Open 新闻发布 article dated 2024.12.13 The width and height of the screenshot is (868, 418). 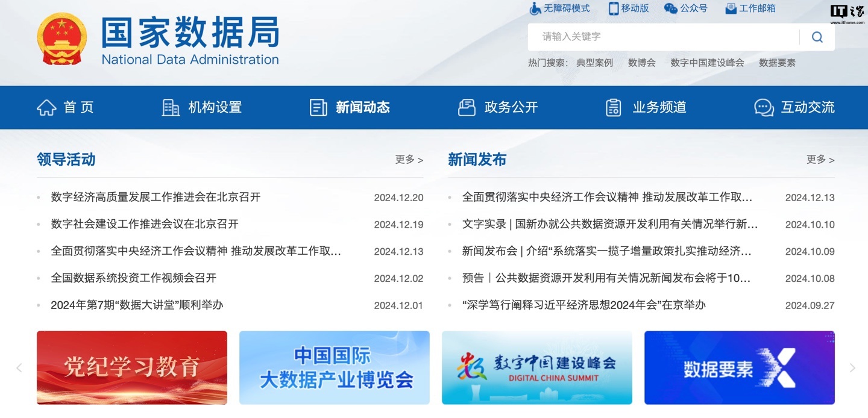(x=608, y=197)
